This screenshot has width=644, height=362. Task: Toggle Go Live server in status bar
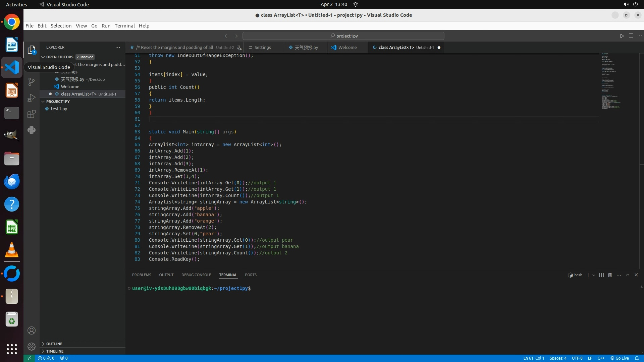coord(620,358)
